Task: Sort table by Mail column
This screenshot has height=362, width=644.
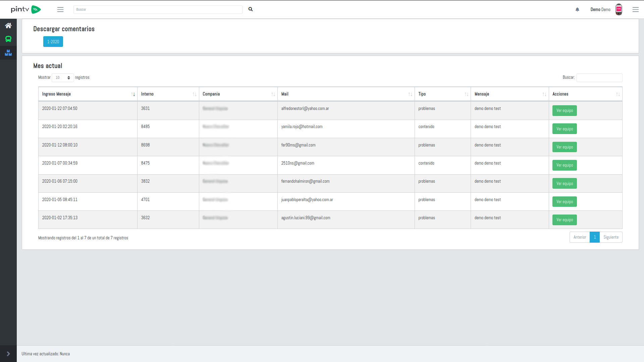Action: tap(346, 94)
